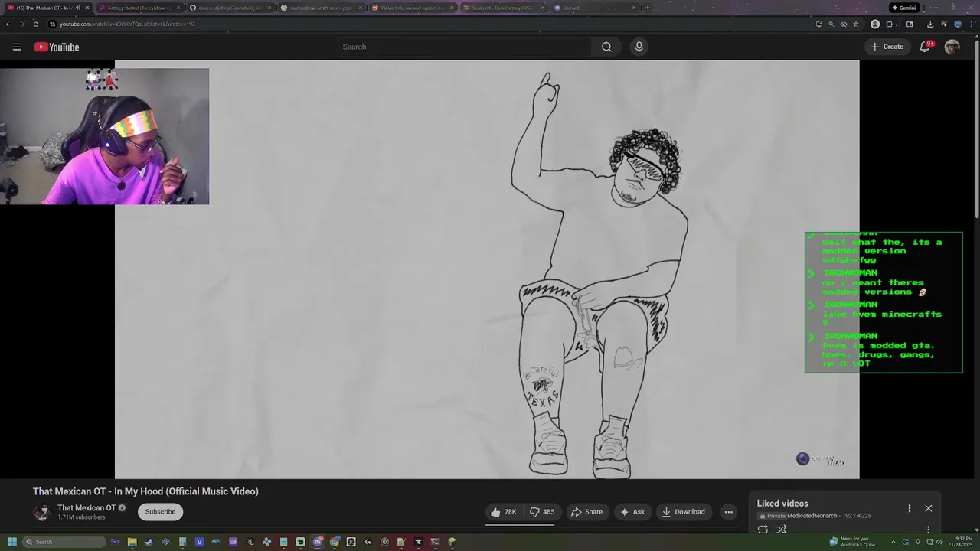Switch to Getting Started FancyMenu tab
The image size is (980, 551).
tap(139, 8)
